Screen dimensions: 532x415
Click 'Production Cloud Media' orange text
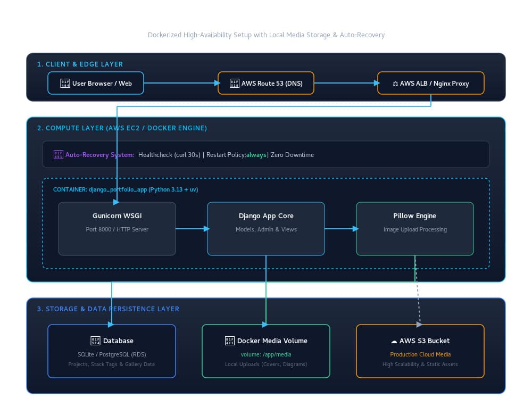(x=420, y=354)
